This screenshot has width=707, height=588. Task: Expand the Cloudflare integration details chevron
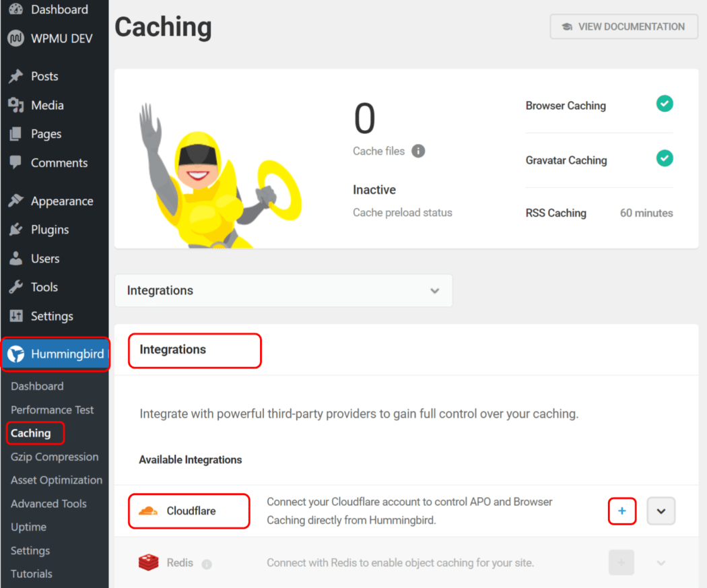point(661,511)
